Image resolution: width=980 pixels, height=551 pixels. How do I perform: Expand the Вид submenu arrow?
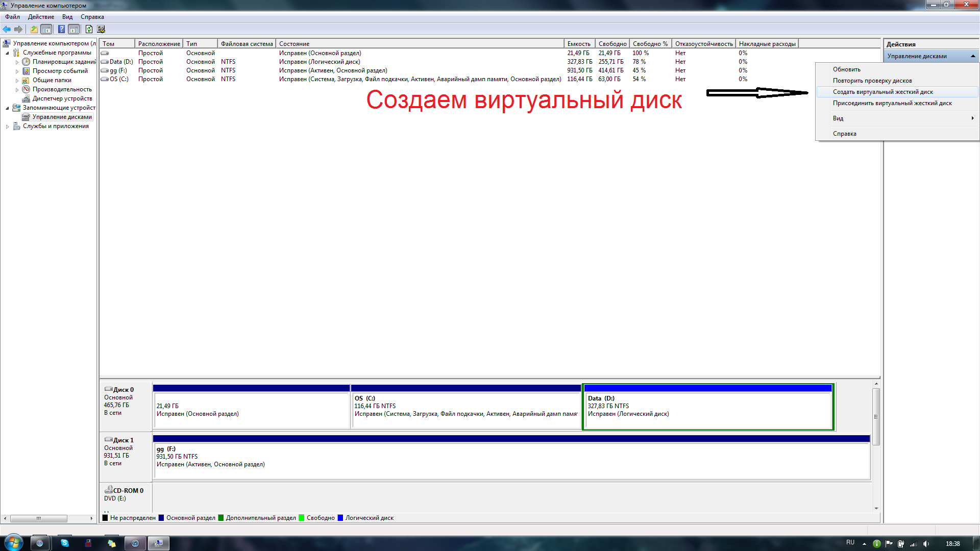(972, 118)
